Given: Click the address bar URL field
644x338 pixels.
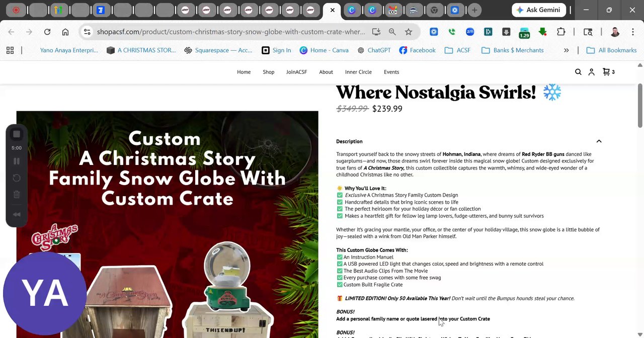Looking at the screenshot, I should tap(231, 32).
